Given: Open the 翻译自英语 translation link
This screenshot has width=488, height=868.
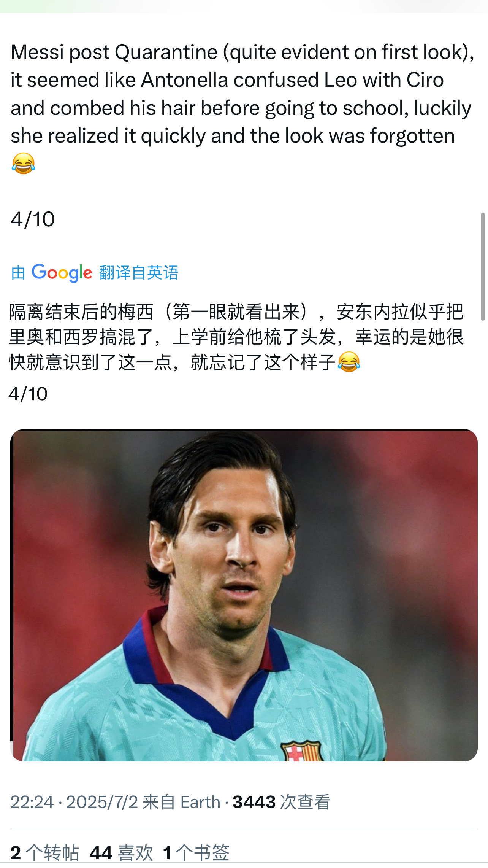Looking at the screenshot, I should coord(139,273).
